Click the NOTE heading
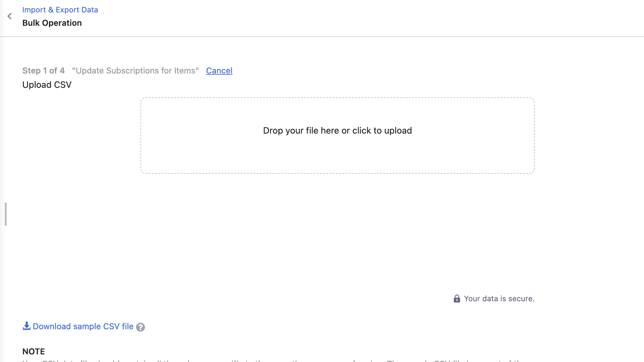644x362 pixels. pyautogui.click(x=34, y=352)
